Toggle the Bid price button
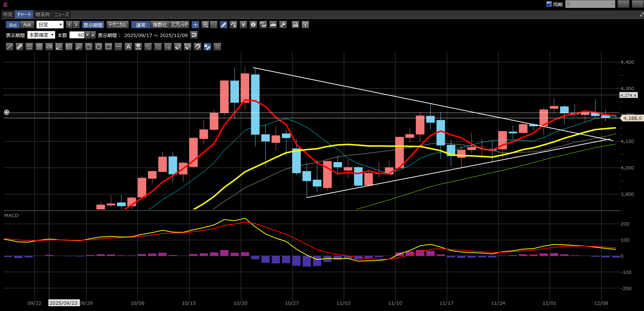The image size is (644, 311). 13,25
